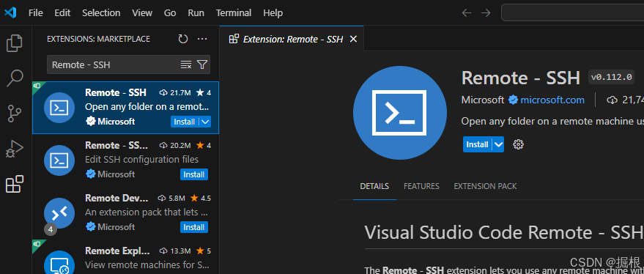This screenshot has width=644, height=274.
Task: Open the microsoft.com publisher link
Action: point(552,100)
